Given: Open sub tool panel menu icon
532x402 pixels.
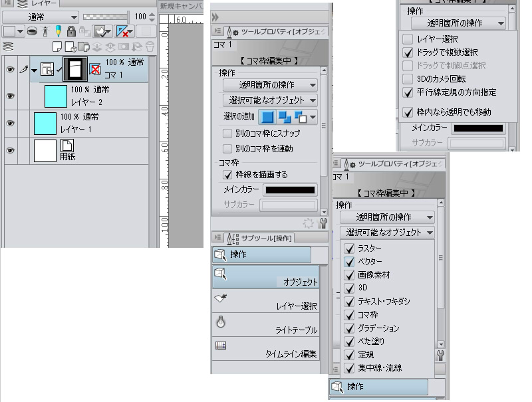Looking at the screenshot, I should (x=217, y=238).
